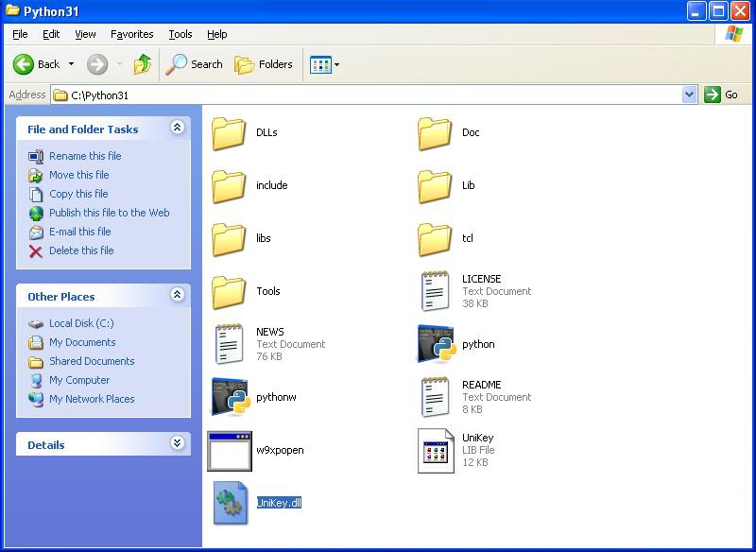Click the Up folder toolbar icon
Image resolution: width=756 pixels, height=552 pixels.
click(x=143, y=64)
